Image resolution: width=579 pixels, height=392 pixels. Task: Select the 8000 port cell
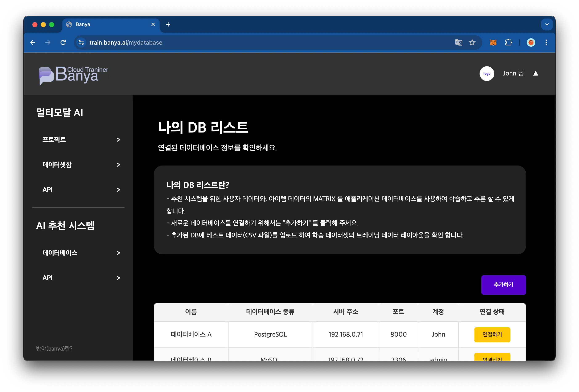[x=398, y=334]
